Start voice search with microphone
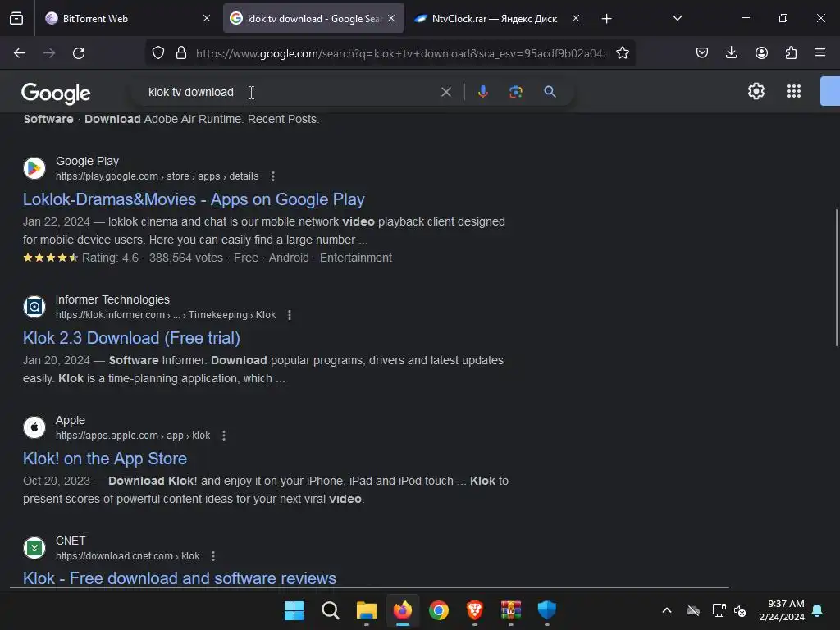This screenshot has width=840, height=630. point(482,92)
